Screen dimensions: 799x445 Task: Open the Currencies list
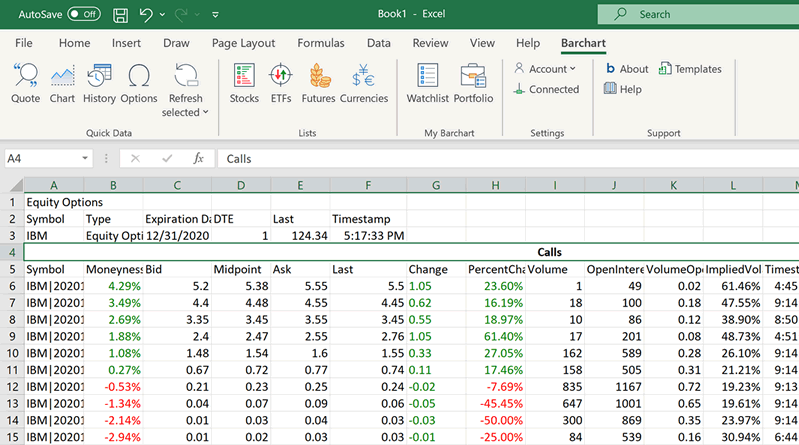pyautogui.click(x=364, y=83)
